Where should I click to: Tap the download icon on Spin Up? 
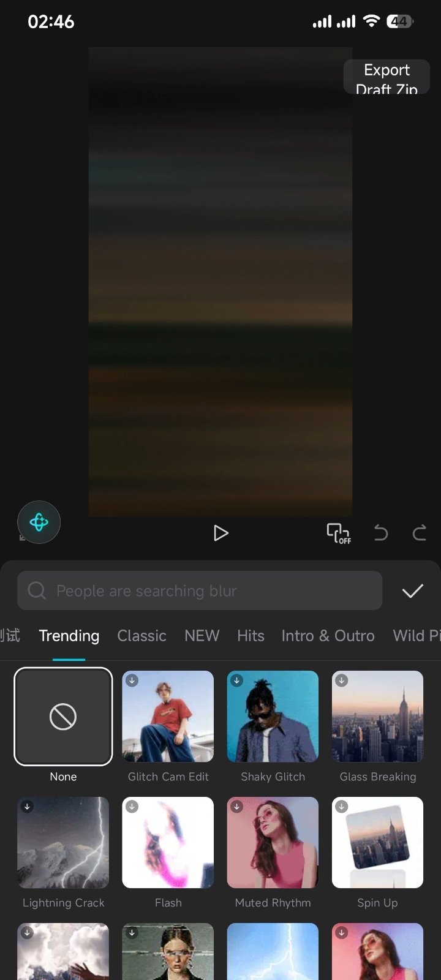[342, 807]
